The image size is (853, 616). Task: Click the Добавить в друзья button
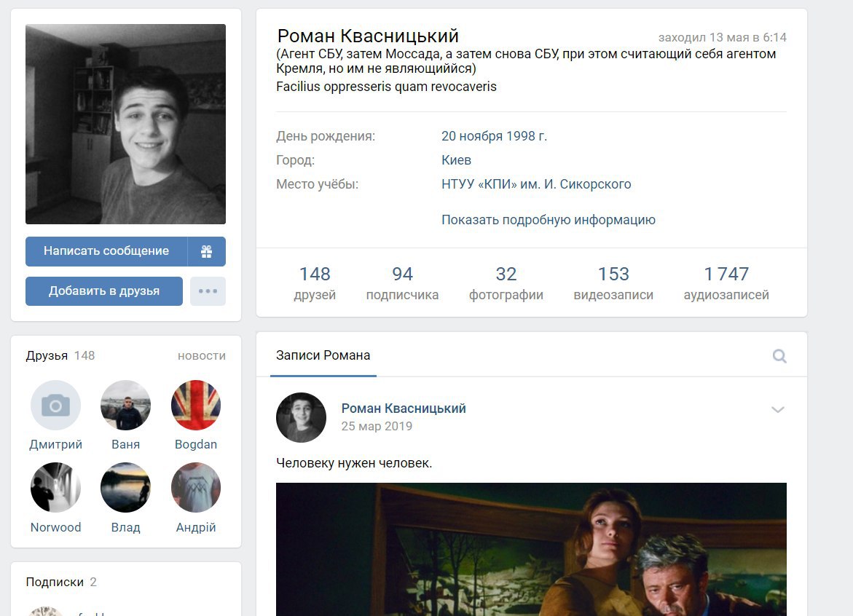pyautogui.click(x=104, y=291)
